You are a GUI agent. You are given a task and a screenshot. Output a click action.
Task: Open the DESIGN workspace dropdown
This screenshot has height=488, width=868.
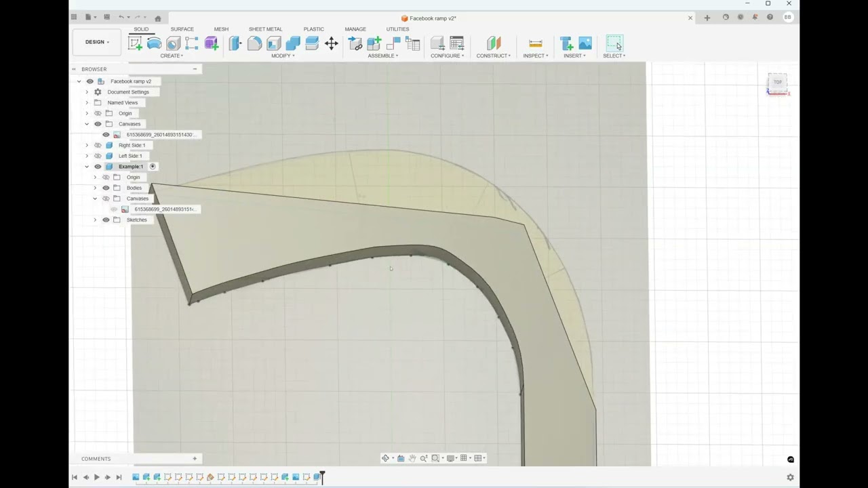(96, 42)
